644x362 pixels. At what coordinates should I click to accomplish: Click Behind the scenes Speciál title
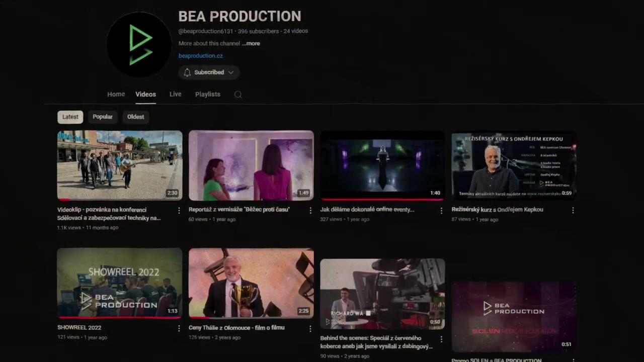click(376, 342)
